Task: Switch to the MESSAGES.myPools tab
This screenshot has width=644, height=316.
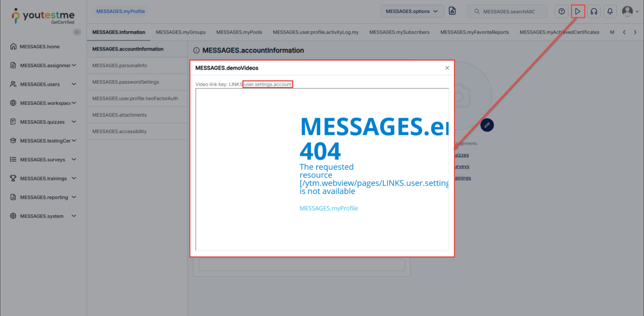Action: [239, 32]
